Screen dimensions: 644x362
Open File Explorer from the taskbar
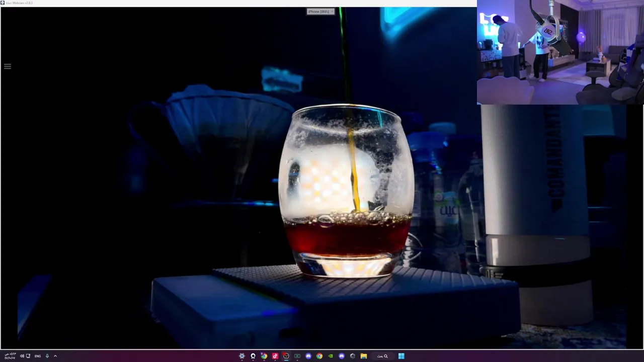(x=364, y=356)
